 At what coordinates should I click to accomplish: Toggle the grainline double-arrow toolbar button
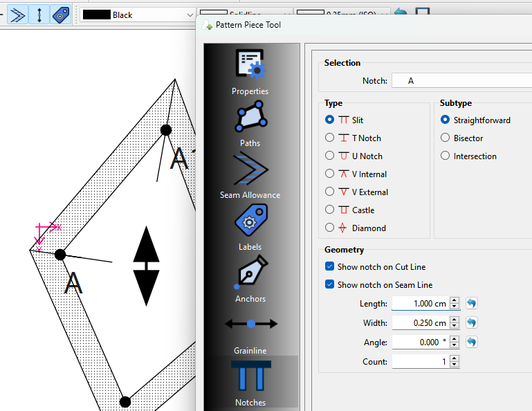coord(39,15)
